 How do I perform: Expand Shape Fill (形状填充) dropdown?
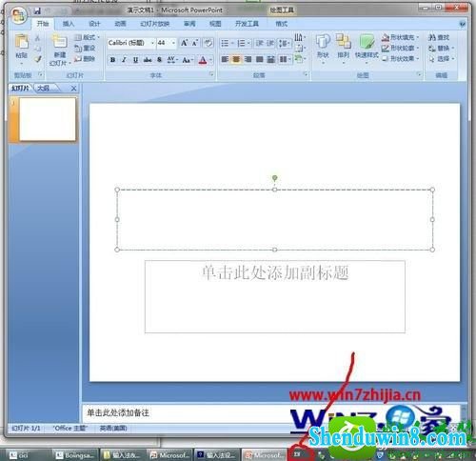pyautogui.click(x=418, y=37)
